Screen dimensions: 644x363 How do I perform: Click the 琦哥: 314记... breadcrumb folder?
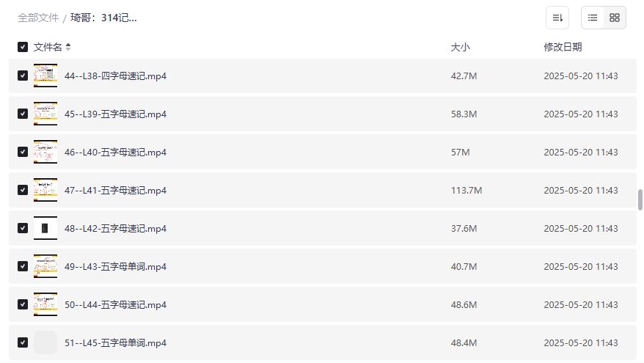coord(103,18)
